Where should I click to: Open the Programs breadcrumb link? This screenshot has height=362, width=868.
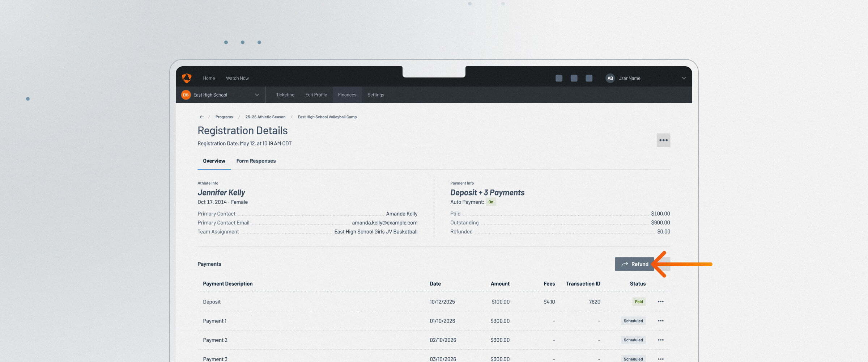click(x=224, y=117)
